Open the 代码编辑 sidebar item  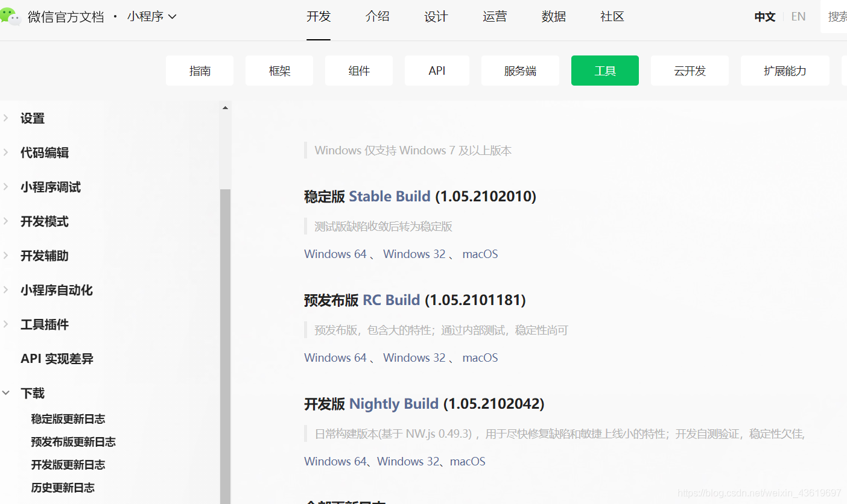[45, 153]
